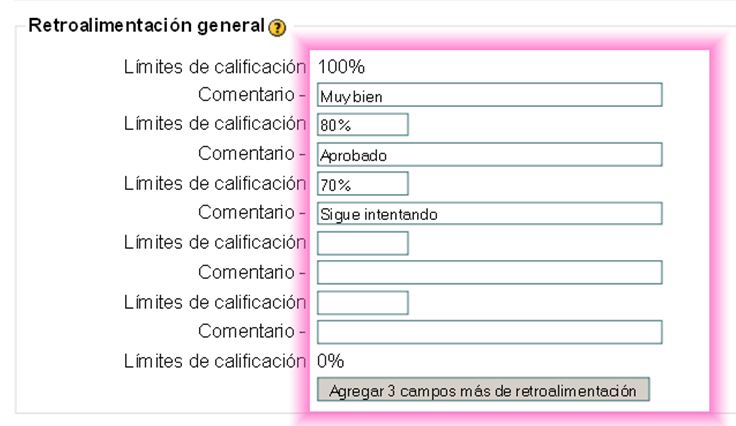The image size is (736, 426).
Task: Focus the grade boundary field showing 80%
Action: click(362, 125)
